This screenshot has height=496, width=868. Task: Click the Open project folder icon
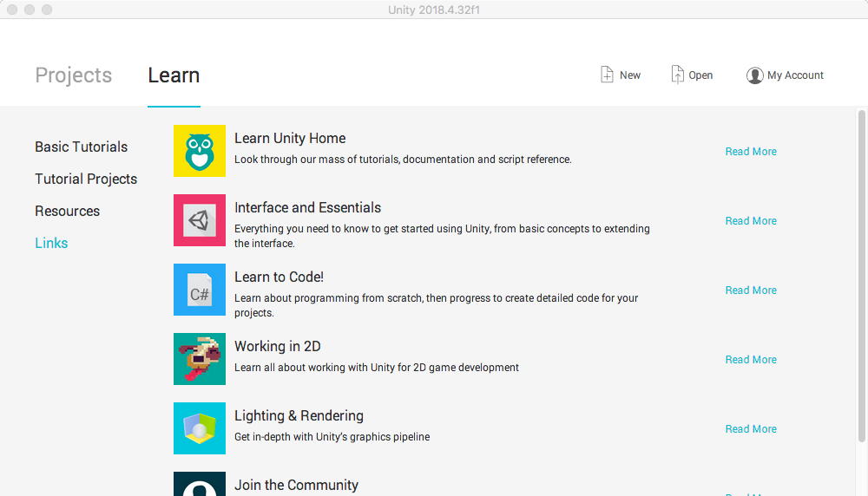[x=677, y=75]
